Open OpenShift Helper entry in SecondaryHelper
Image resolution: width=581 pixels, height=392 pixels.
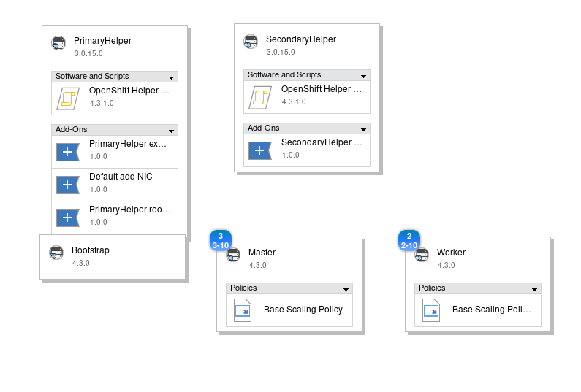coord(307,97)
